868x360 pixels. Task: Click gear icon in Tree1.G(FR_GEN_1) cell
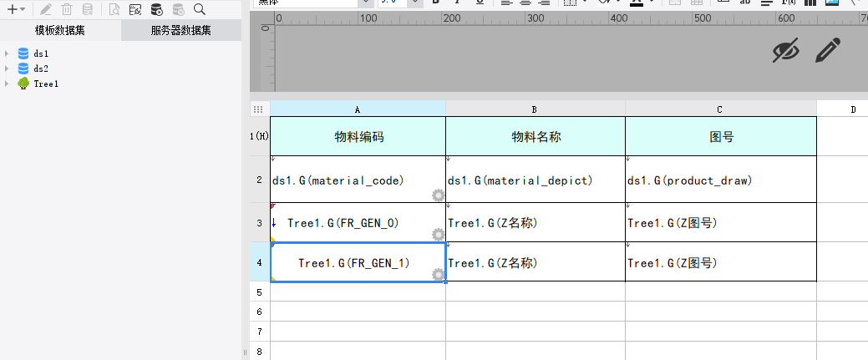coord(438,275)
